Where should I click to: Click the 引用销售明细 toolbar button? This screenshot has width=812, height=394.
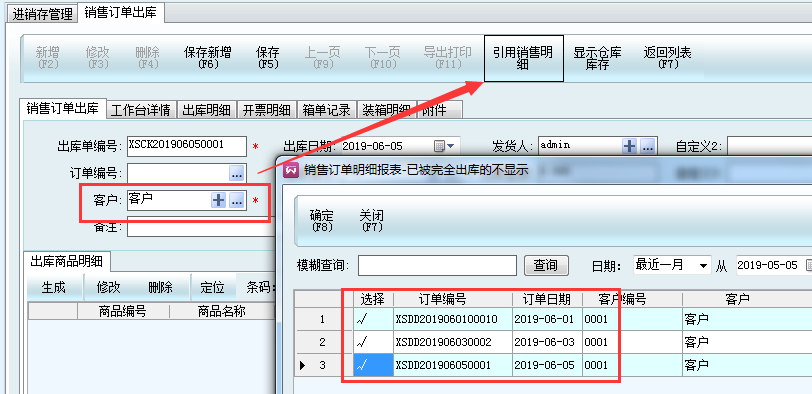524,58
